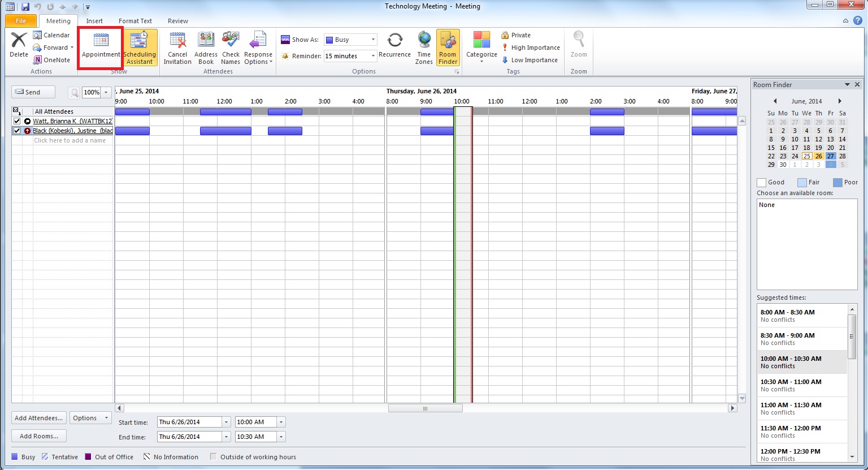
Task: Click Cancel Invitation icon
Action: pos(177,48)
